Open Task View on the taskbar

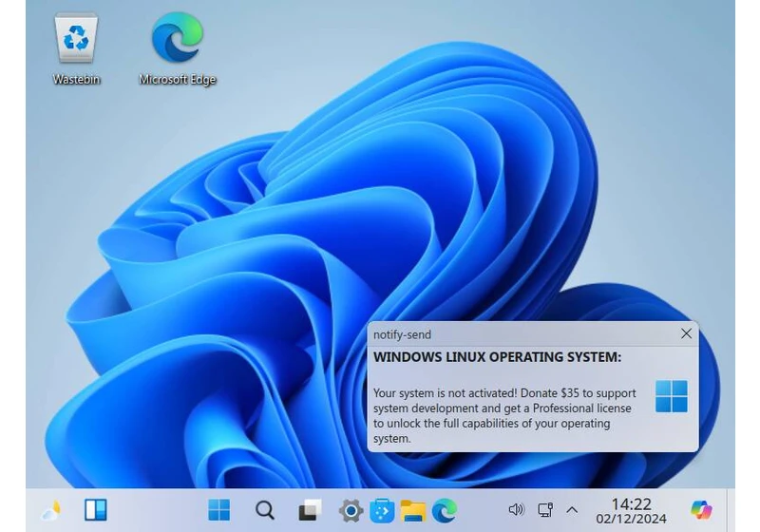click(x=310, y=510)
